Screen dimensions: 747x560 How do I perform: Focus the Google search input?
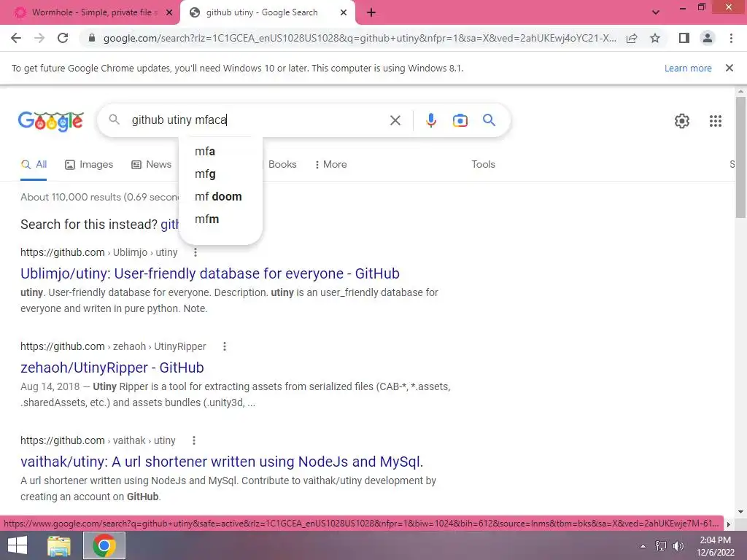258,120
